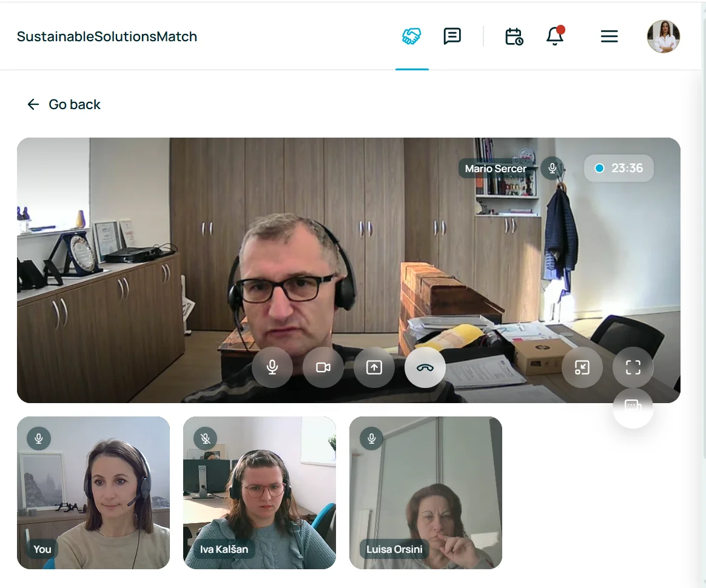Screen dimensions: 706x588
Task: Expand the hamburger menu
Action: 609,36
